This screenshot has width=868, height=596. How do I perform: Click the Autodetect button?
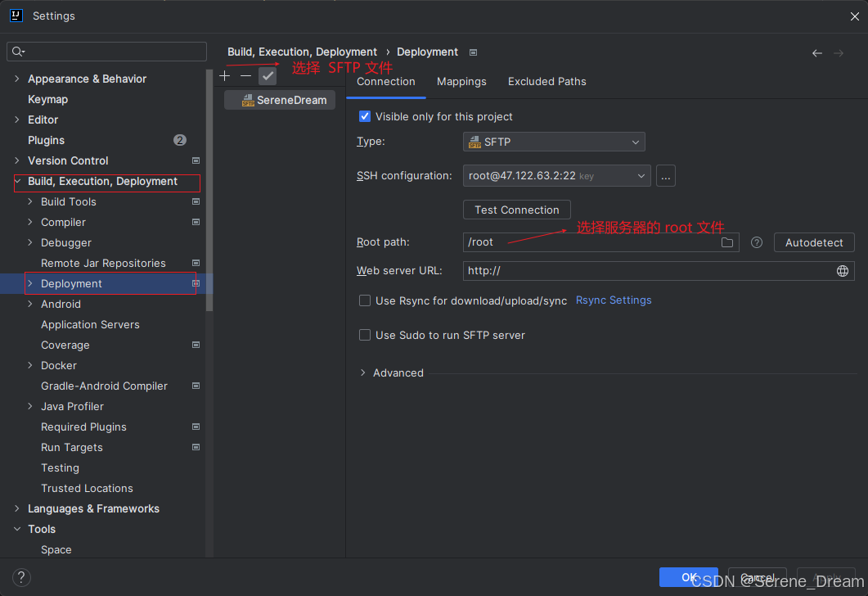[x=814, y=242]
